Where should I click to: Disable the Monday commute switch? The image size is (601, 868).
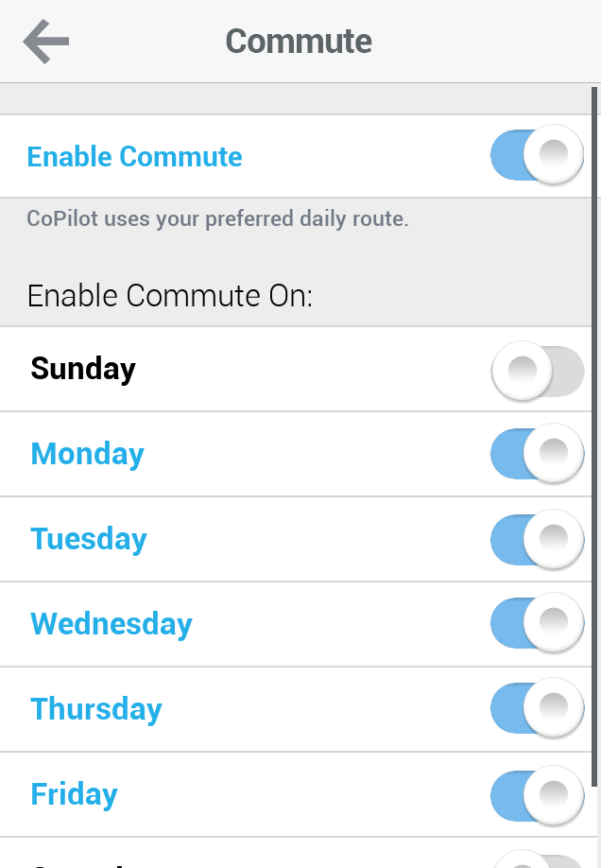[537, 455]
